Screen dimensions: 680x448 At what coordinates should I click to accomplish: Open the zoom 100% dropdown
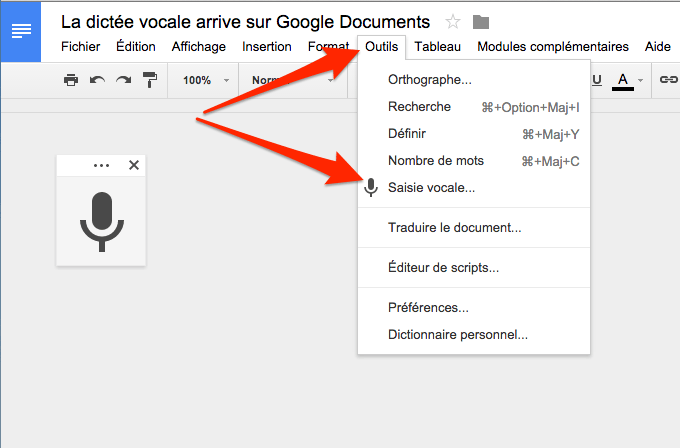point(206,81)
